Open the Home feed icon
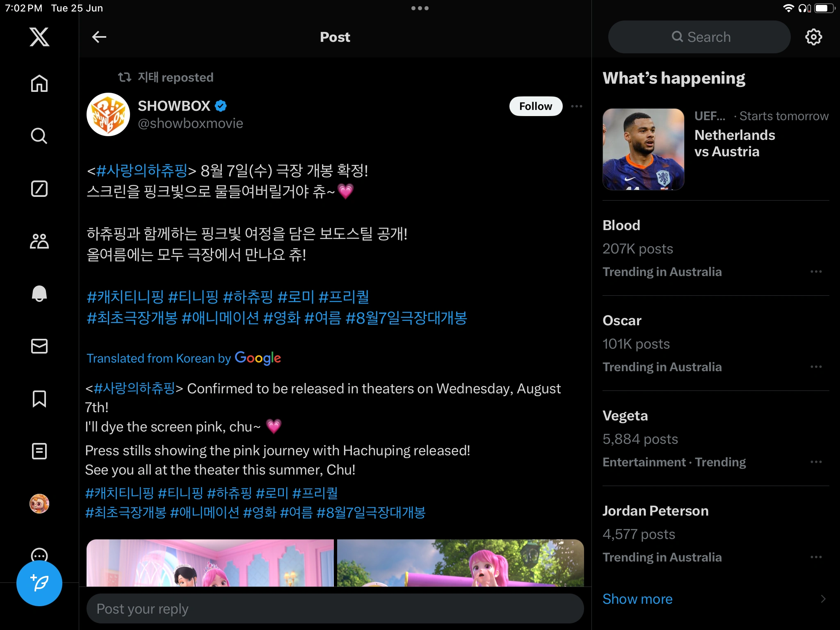This screenshot has width=840, height=630. tap(39, 84)
